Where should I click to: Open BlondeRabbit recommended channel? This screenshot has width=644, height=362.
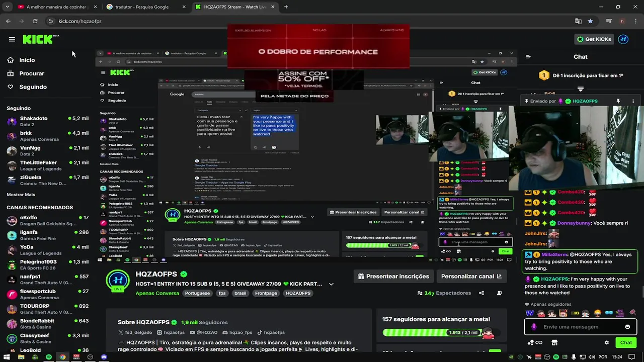[x=48, y=323]
